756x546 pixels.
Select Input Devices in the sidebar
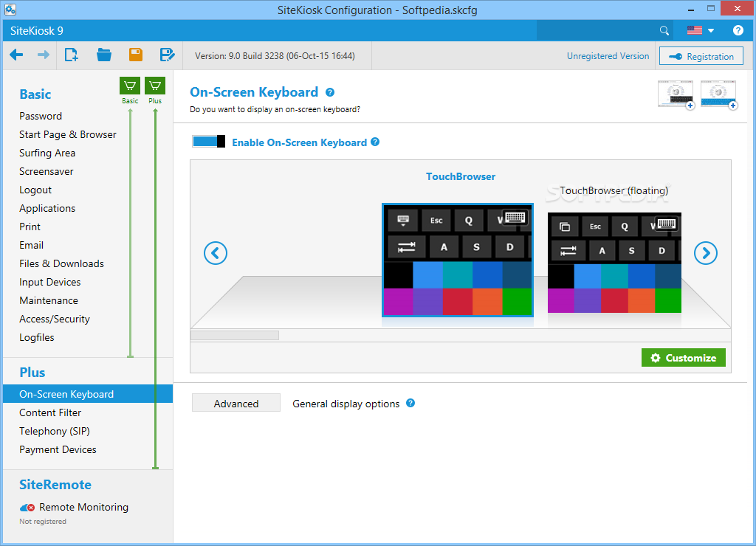pyautogui.click(x=49, y=282)
